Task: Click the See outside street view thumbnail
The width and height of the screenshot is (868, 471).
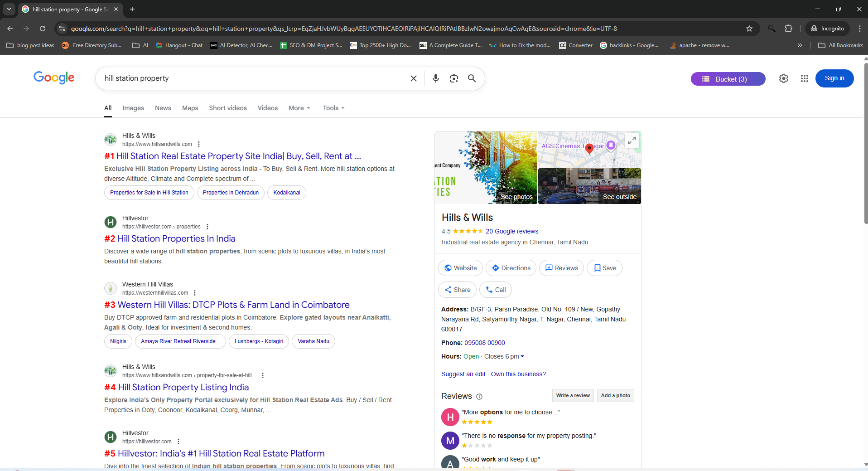Action: (589, 186)
